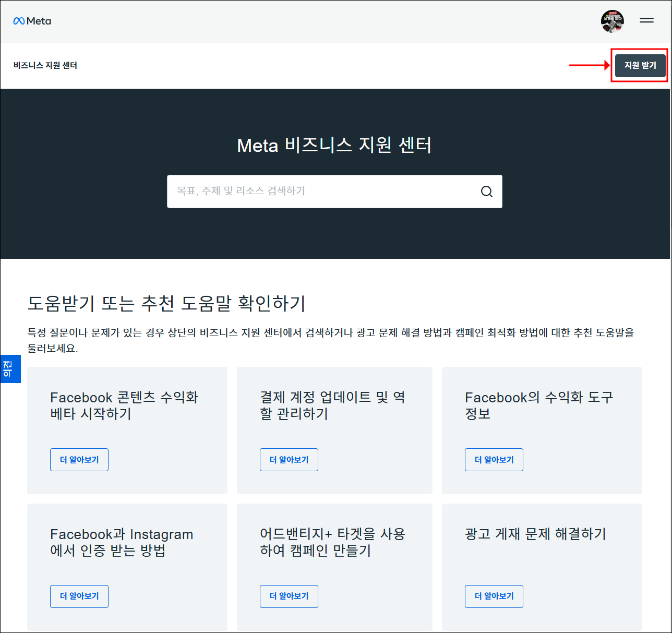Select the 어드밴티지+ 타겟을 사용하여 캠페인 만들기 card
672x633 pixels.
tap(334, 567)
